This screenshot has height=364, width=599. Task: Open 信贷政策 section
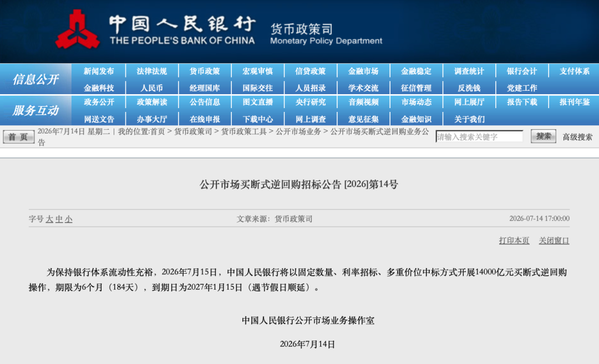310,71
